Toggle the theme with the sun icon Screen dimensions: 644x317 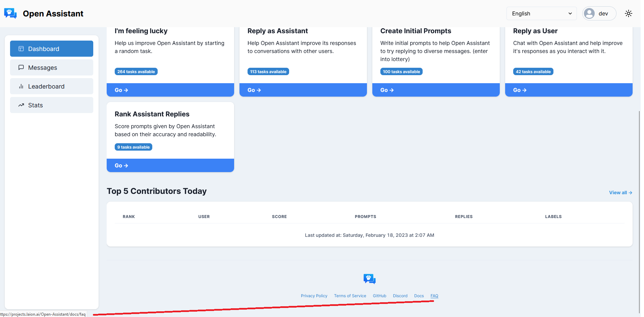click(629, 13)
